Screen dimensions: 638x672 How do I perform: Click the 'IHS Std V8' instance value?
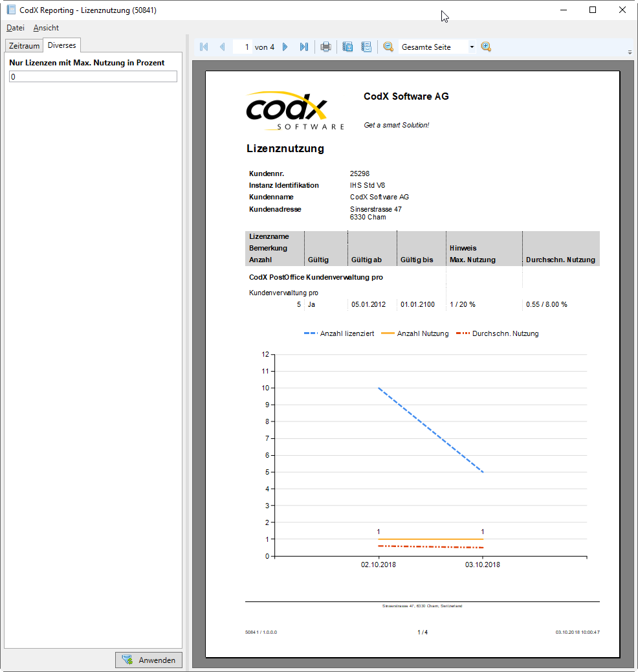click(x=367, y=185)
